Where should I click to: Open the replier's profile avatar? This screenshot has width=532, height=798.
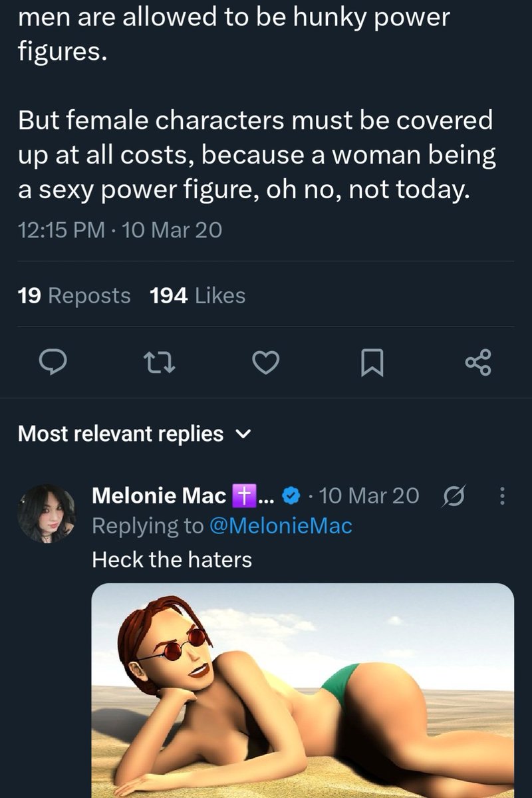[x=46, y=513]
